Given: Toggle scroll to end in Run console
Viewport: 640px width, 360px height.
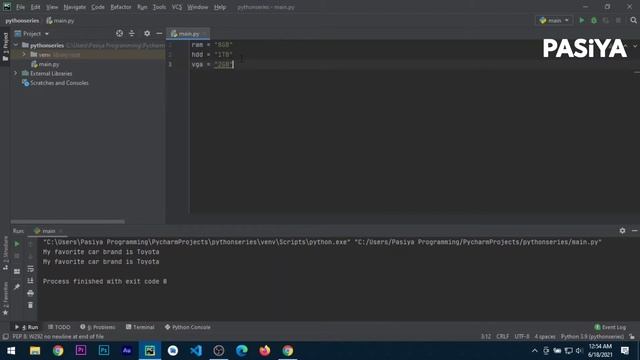Looking at the screenshot, I should pos(30,281).
